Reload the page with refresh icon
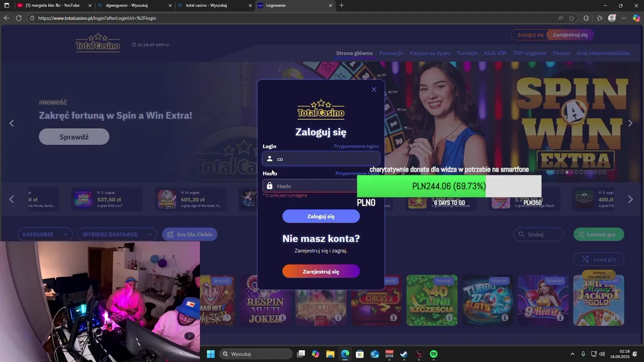The width and height of the screenshot is (644, 362). [19, 18]
